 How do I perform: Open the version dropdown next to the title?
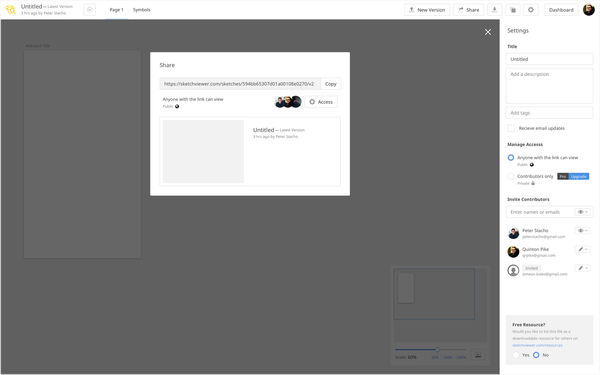click(x=90, y=10)
